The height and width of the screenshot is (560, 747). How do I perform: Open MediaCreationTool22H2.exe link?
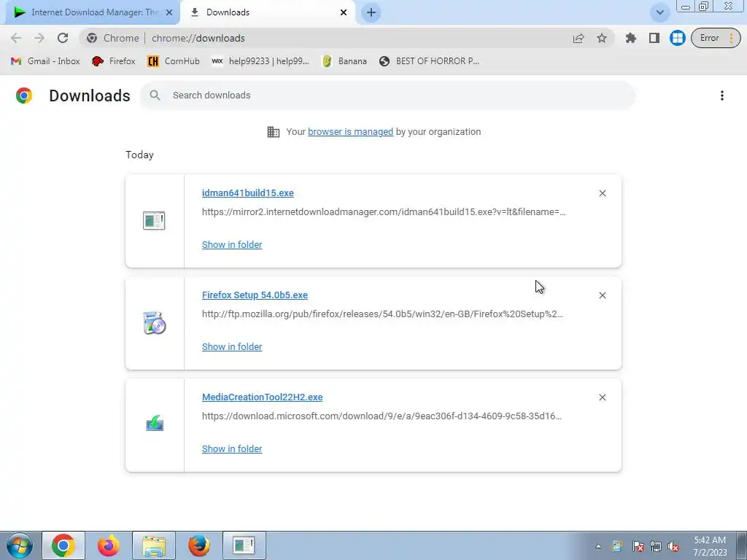tap(262, 397)
